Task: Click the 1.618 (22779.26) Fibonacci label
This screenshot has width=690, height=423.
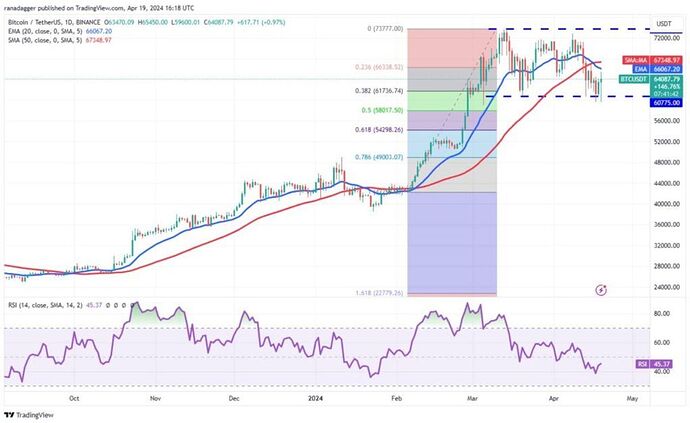Action: 379,293
